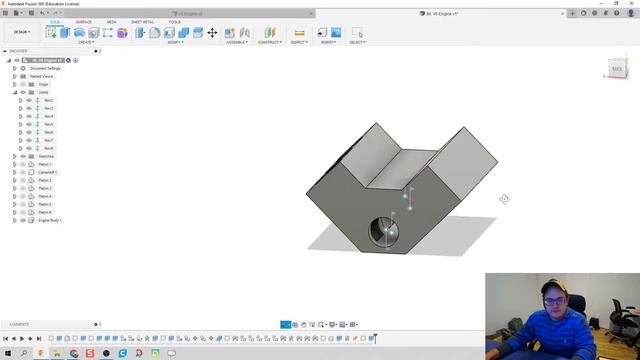Switch to the Mesh tab
The height and width of the screenshot is (360, 640).
111,22
